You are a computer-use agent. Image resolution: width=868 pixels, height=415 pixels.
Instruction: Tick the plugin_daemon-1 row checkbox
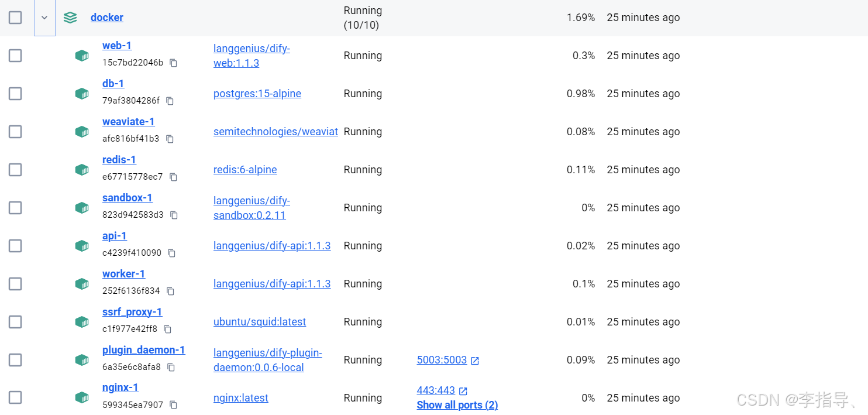[15, 360]
